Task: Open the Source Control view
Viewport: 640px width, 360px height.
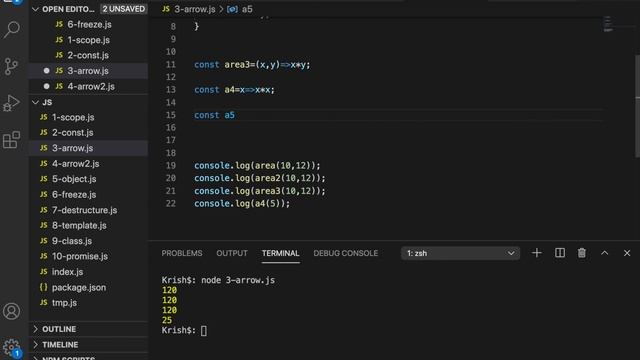Action: click(11, 66)
